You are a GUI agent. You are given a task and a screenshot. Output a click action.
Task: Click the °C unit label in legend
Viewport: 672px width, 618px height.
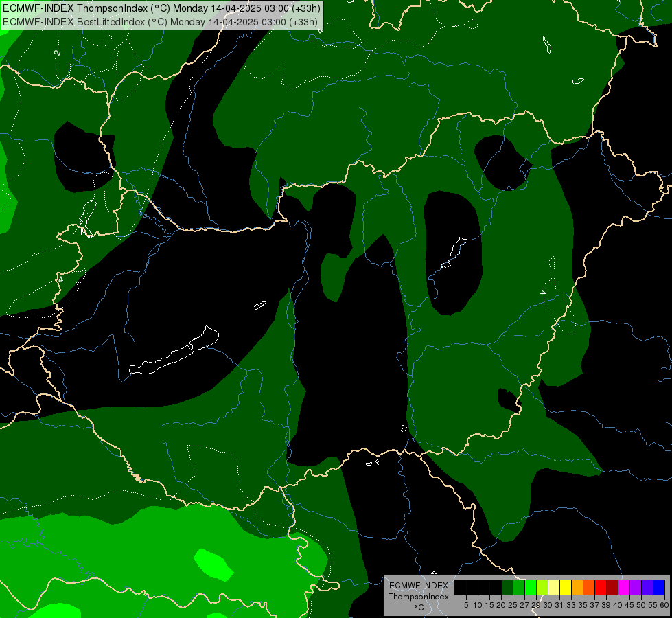pos(419,607)
